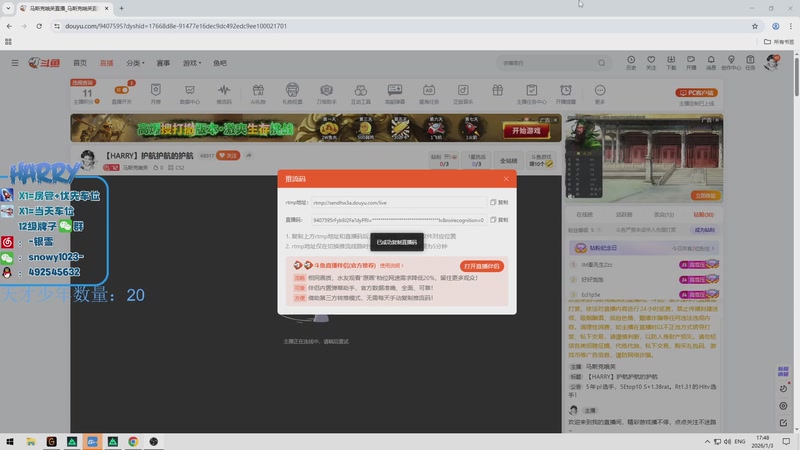Click the share arrow next to the follow button
The width and height of the screenshot is (800, 450).
(x=248, y=156)
